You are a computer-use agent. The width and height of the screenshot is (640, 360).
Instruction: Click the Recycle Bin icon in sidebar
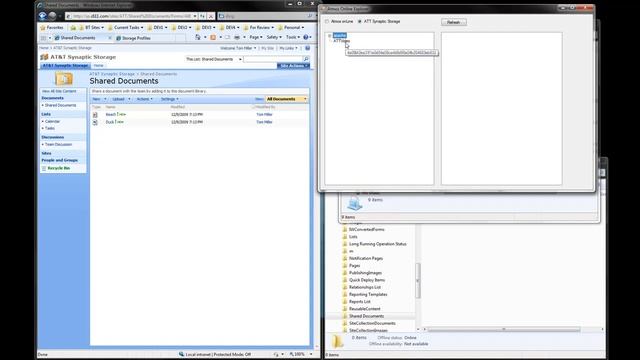[x=44, y=168]
